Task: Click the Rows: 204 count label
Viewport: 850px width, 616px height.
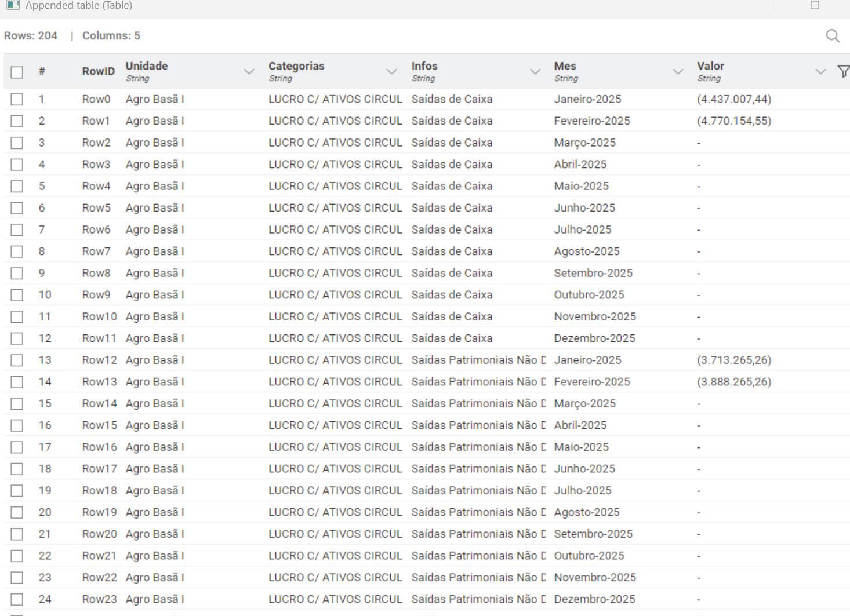Action: pyautogui.click(x=31, y=36)
